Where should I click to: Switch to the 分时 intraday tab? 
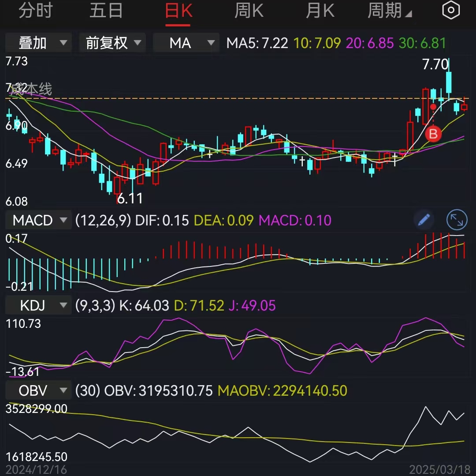tap(36, 10)
